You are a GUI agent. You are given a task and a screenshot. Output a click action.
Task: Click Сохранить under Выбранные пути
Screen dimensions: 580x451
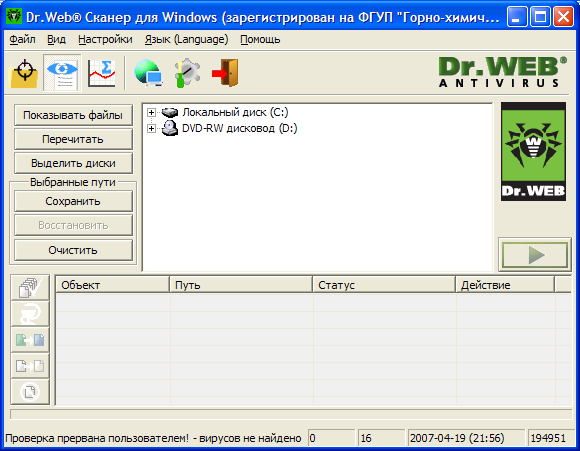point(73,201)
